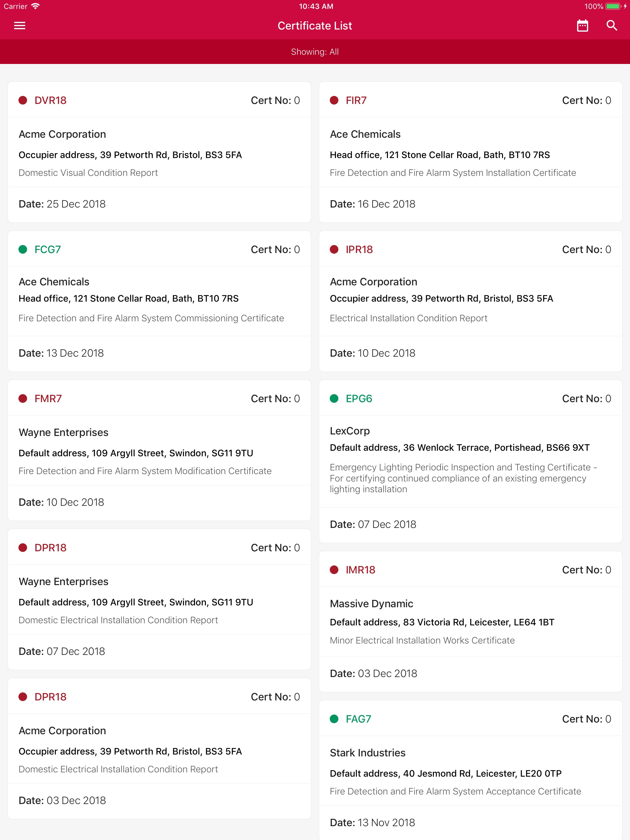Tap the red status dot beside IMR18
This screenshot has width=630, height=840.
pyautogui.click(x=334, y=570)
